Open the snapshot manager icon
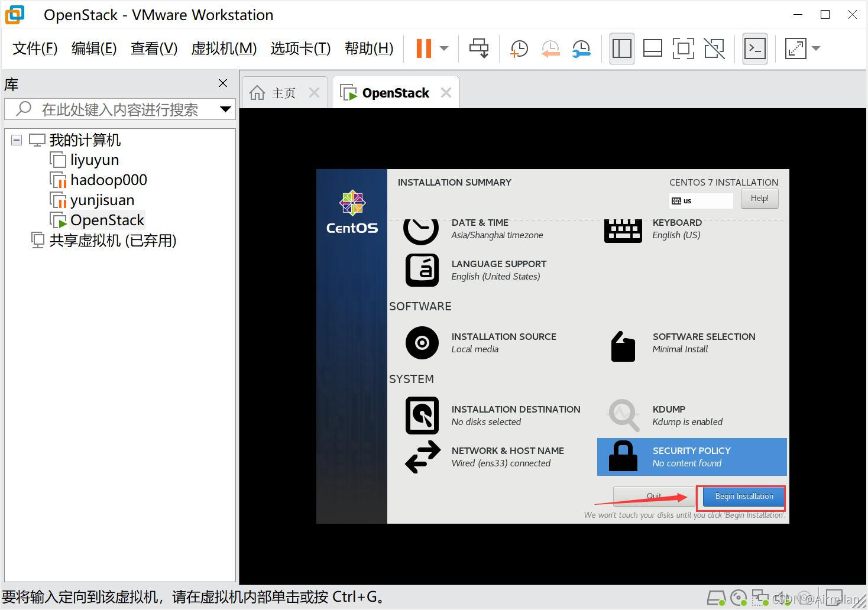 pyautogui.click(x=581, y=48)
